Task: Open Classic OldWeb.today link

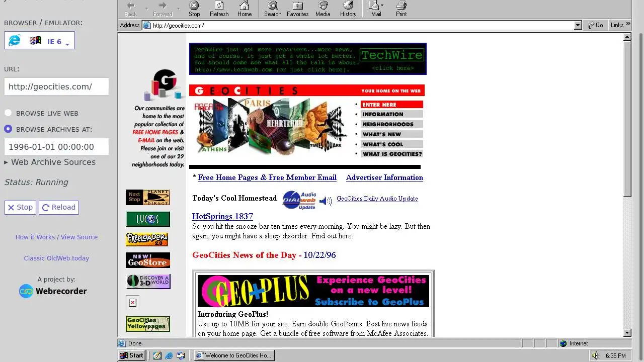Action: point(56,258)
